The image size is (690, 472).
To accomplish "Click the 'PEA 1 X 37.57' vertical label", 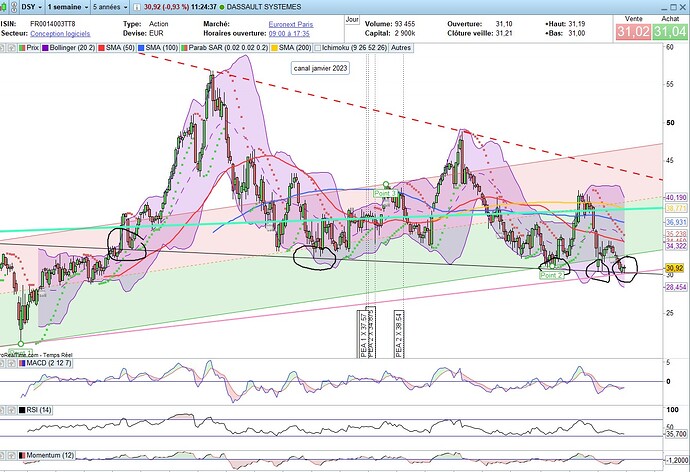I will click(363, 334).
